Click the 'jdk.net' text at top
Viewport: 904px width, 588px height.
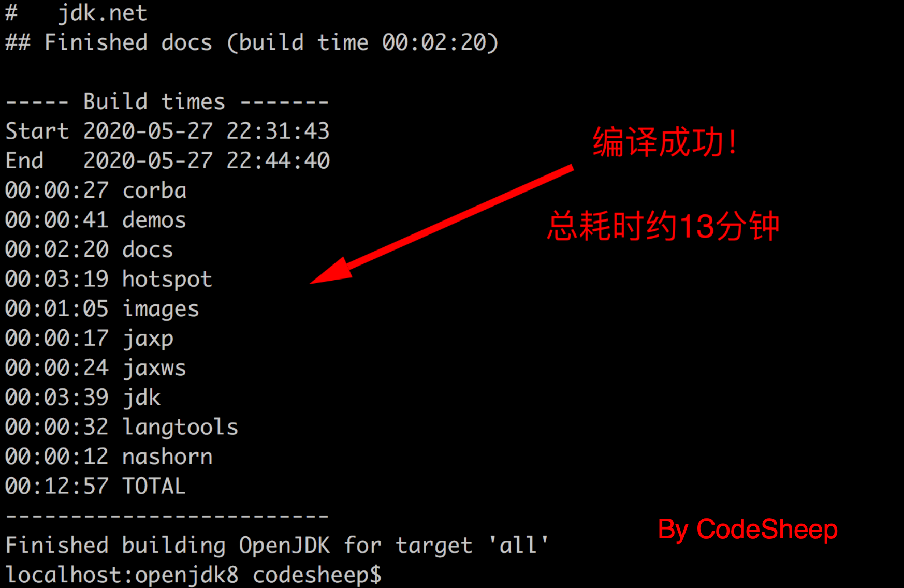(x=103, y=13)
